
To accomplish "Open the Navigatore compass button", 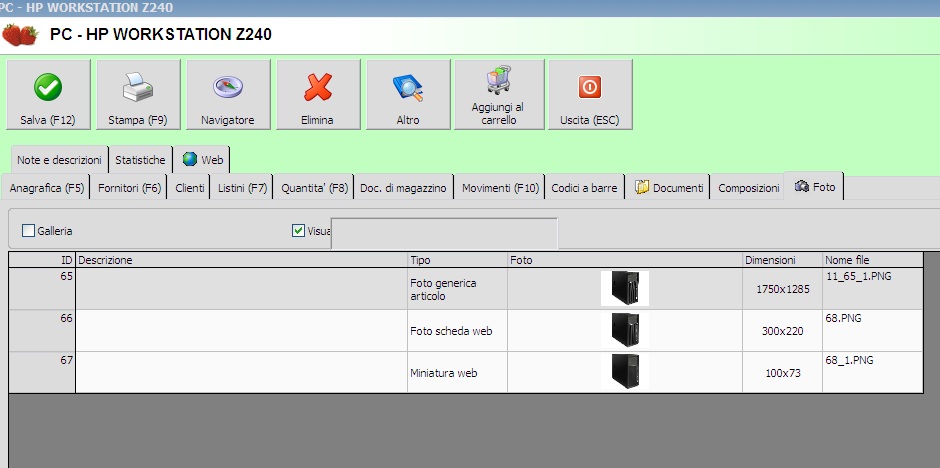I will pyautogui.click(x=228, y=94).
